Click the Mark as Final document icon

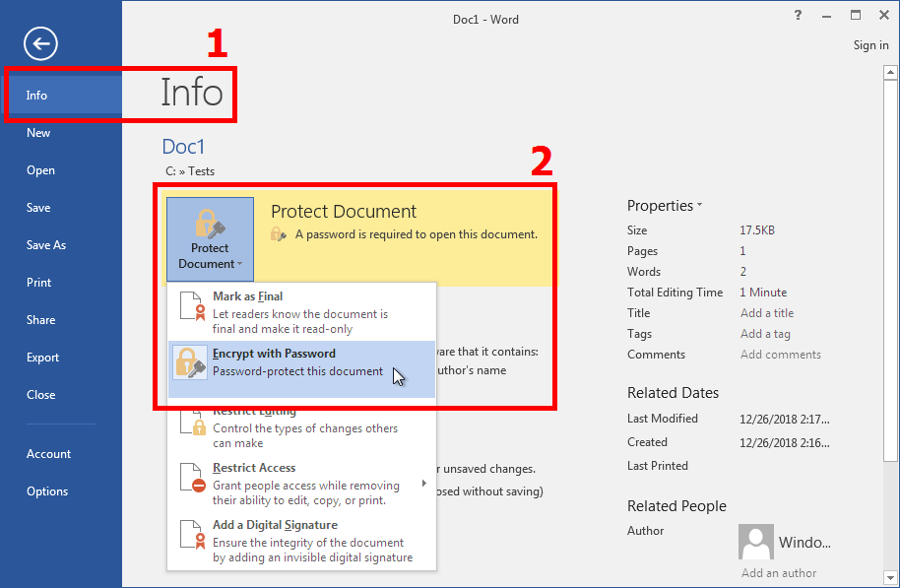click(192, 305)
